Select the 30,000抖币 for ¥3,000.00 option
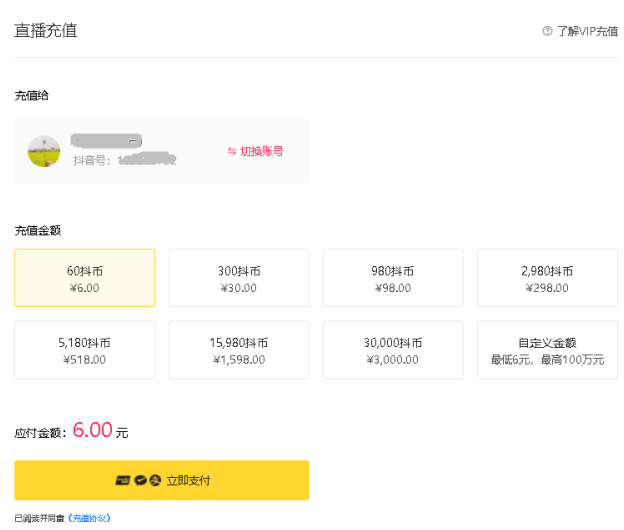624x530 pixels. [393, 350]
